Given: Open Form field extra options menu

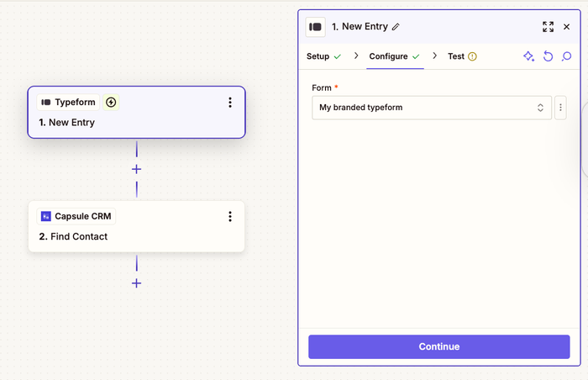Looking at the screenshot, I should (561, 108).
